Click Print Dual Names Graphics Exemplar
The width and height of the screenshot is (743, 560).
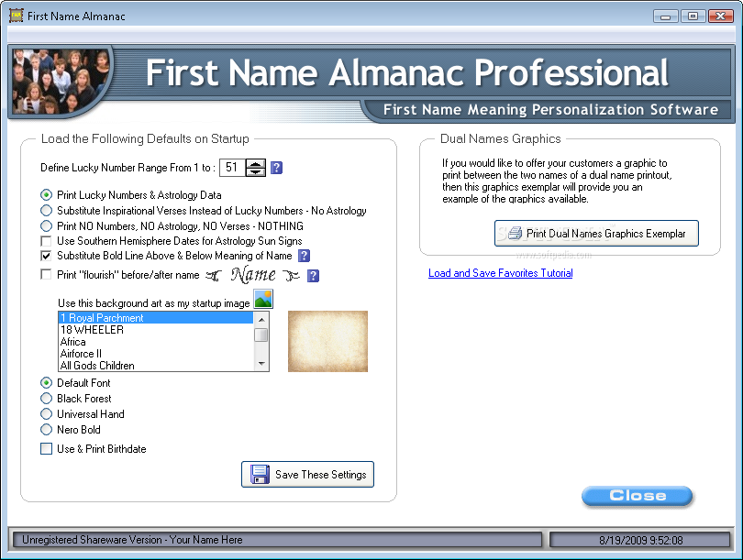596,234
